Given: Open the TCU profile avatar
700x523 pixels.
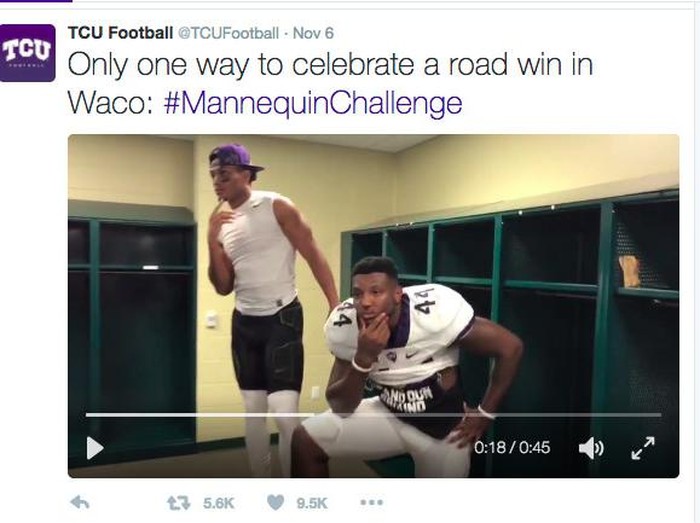Looking at the screenshot, I should pos(27,52).
